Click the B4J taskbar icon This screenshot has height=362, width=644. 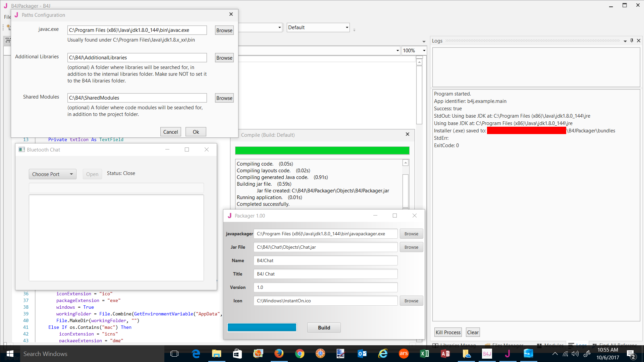click(487, 354)
